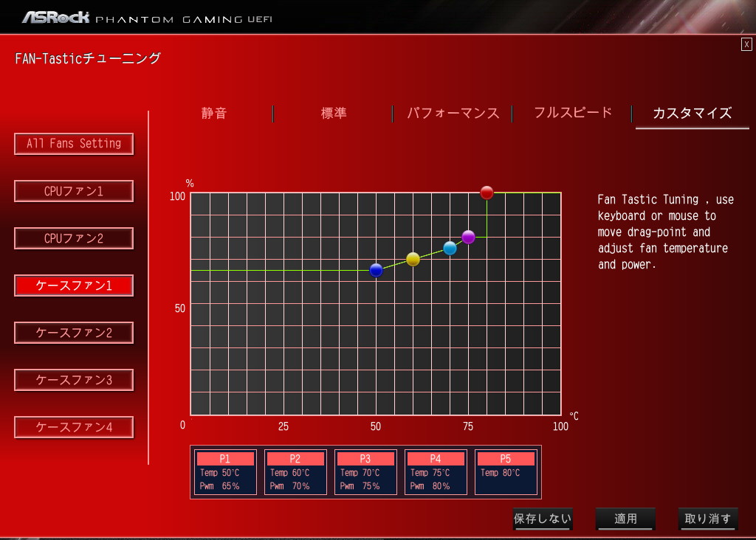Click 取り消す cancel button

coord(708,519)
